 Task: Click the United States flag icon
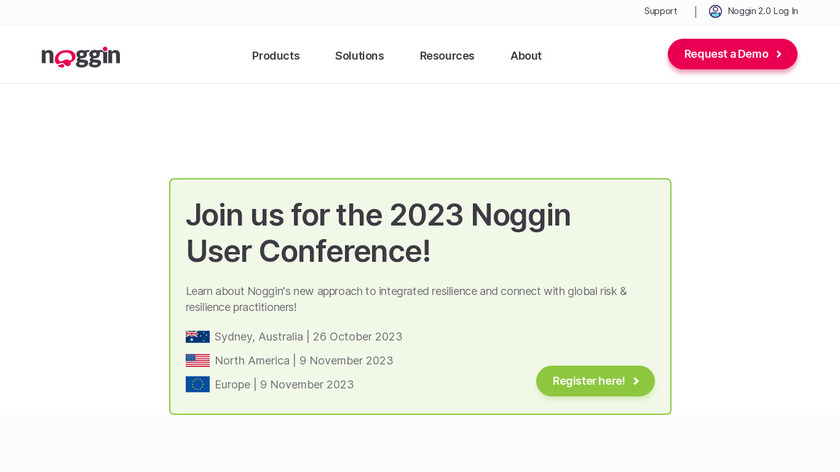coord(197,361)
